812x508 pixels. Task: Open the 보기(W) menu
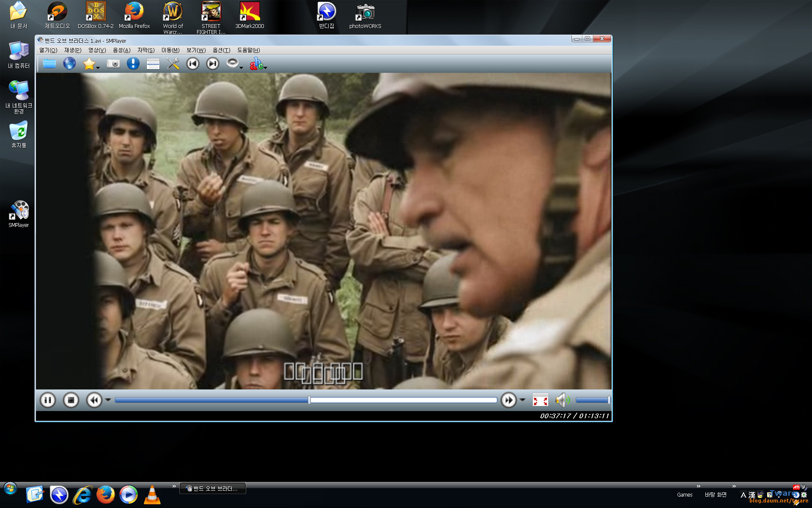click(196, 50)
